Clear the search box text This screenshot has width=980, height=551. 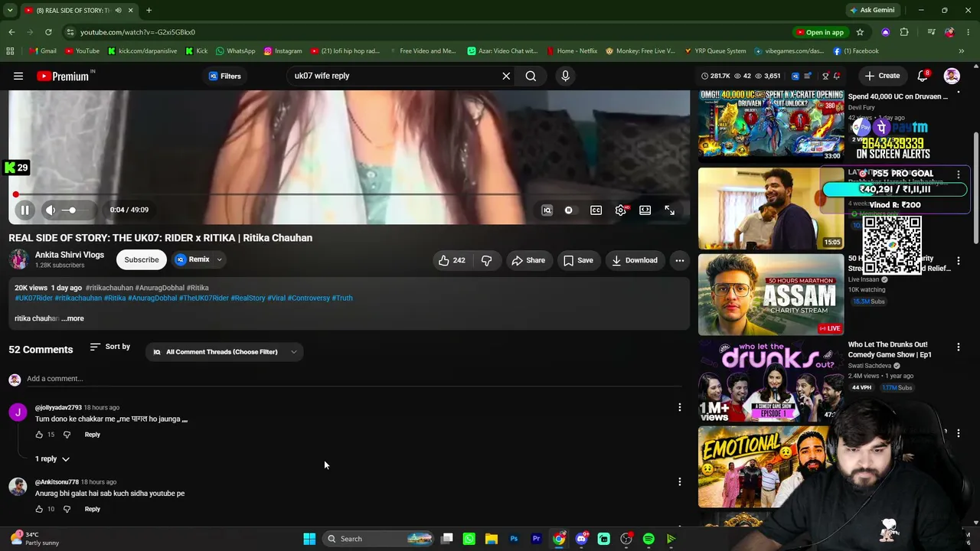tap(506, 76)
